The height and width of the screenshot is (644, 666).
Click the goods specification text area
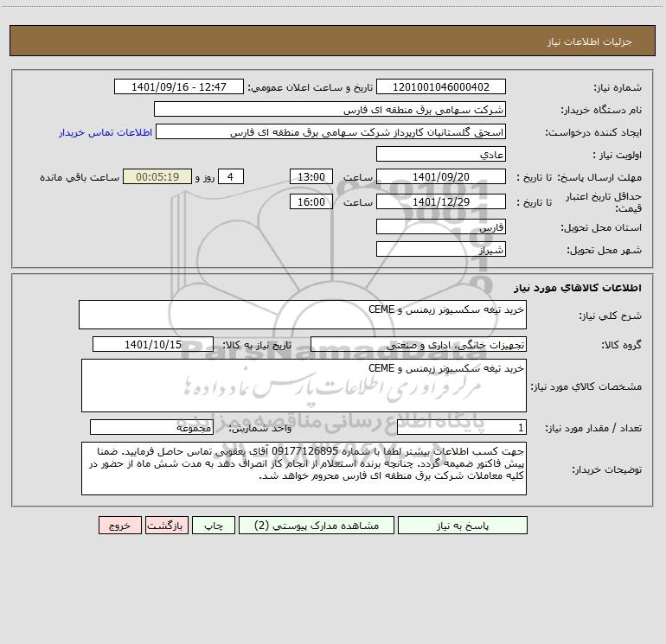click(304, 386)
